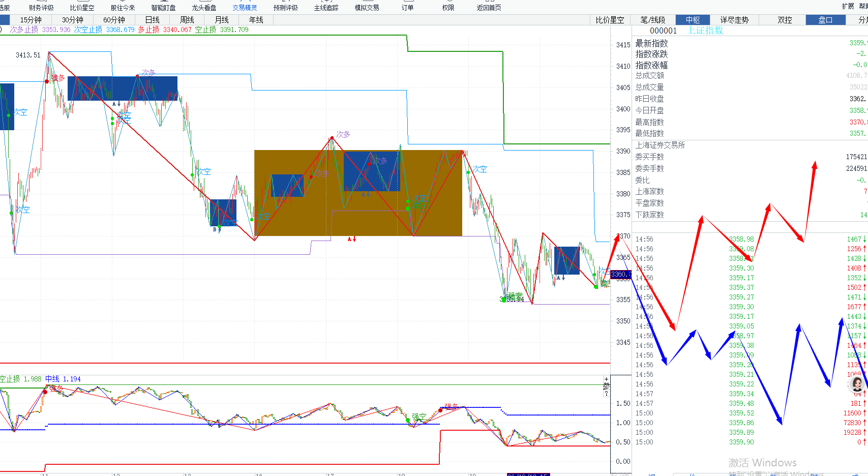Switch to the 60分钟 period tab
Image resolution: width=868 pixels, height=476 pixels.
114,20
